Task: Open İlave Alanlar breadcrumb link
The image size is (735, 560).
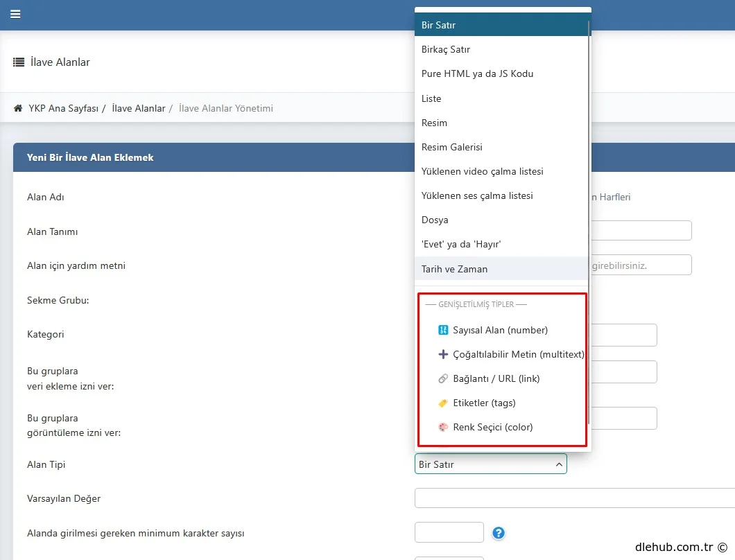Action: 138,109
